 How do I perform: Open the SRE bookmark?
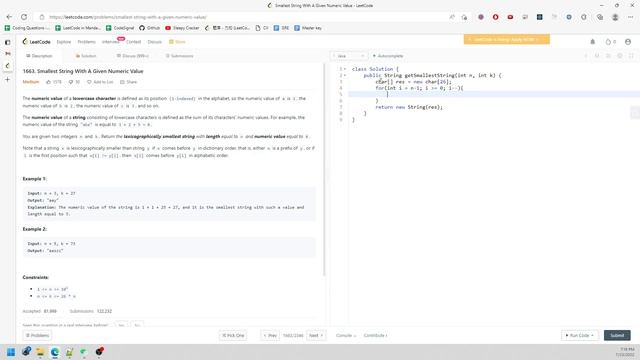282,28
